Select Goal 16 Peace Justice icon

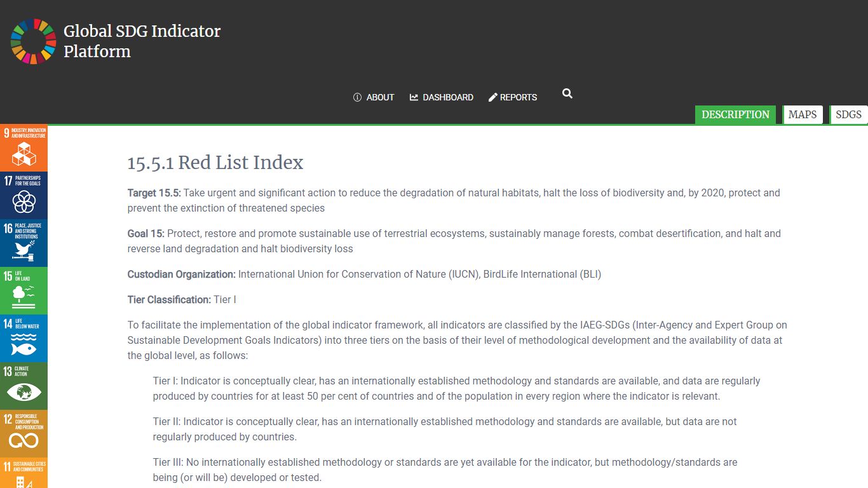point(24,243)
